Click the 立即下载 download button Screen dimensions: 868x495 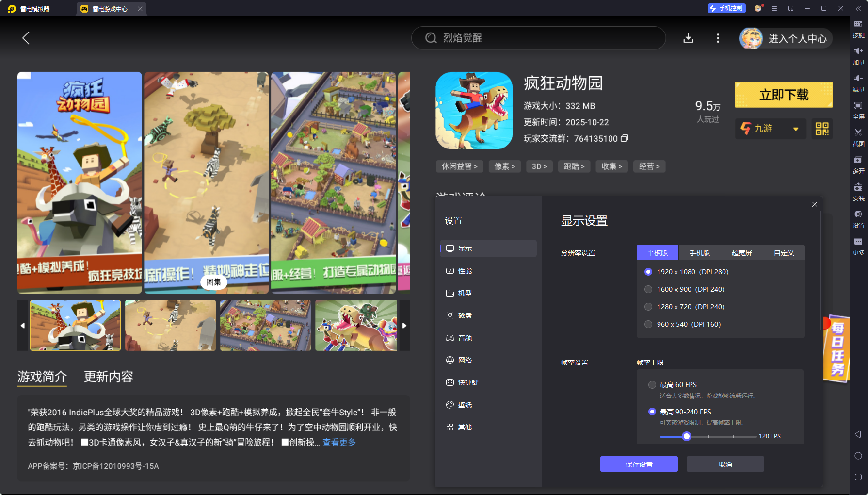pos(784,95)
